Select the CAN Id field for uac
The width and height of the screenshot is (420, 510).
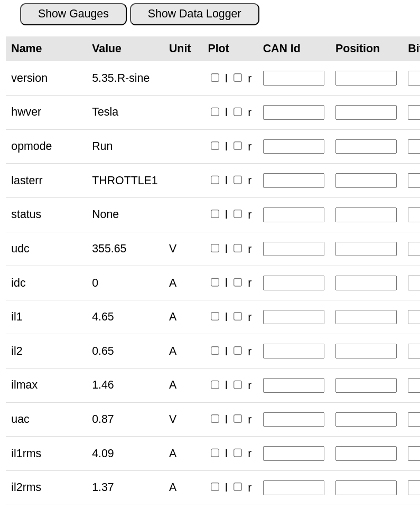[294, 419]
